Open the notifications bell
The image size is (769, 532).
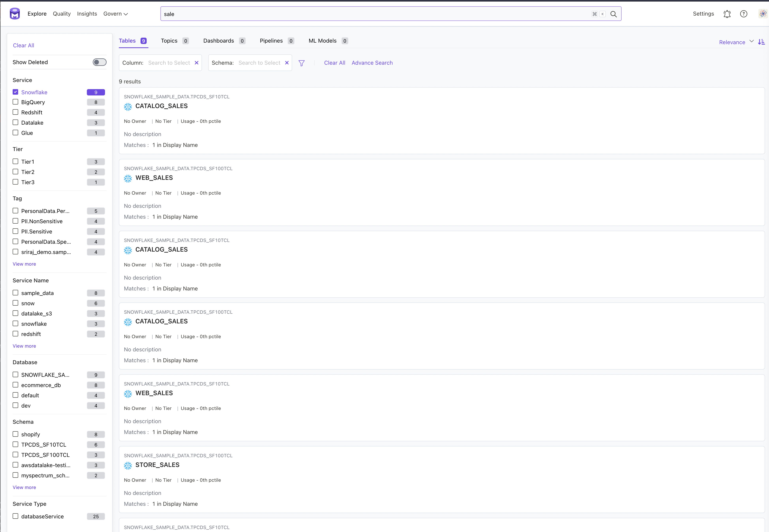pos(727,14)
